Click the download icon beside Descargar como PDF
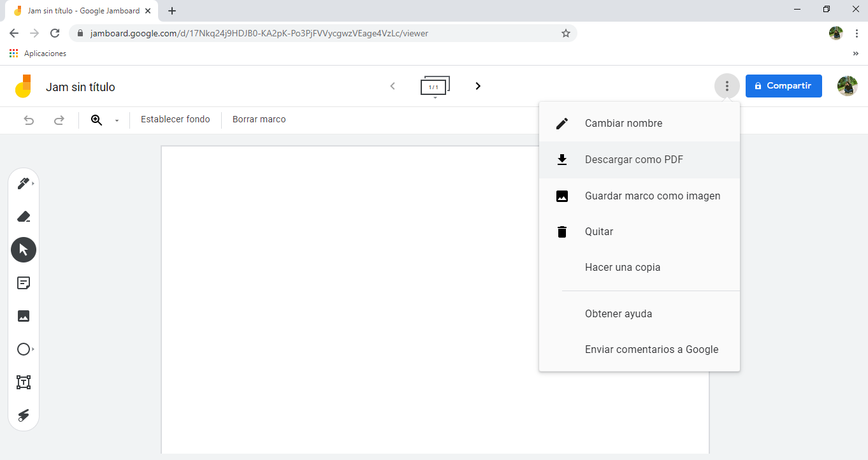 pyautogui.click(x=562, y=160)
